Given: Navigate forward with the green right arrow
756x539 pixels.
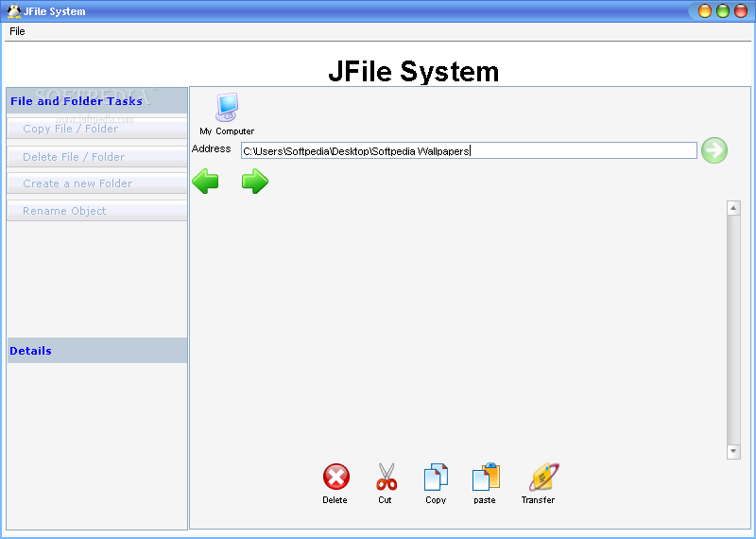Looking at the screenshot, I should [255, 182].
